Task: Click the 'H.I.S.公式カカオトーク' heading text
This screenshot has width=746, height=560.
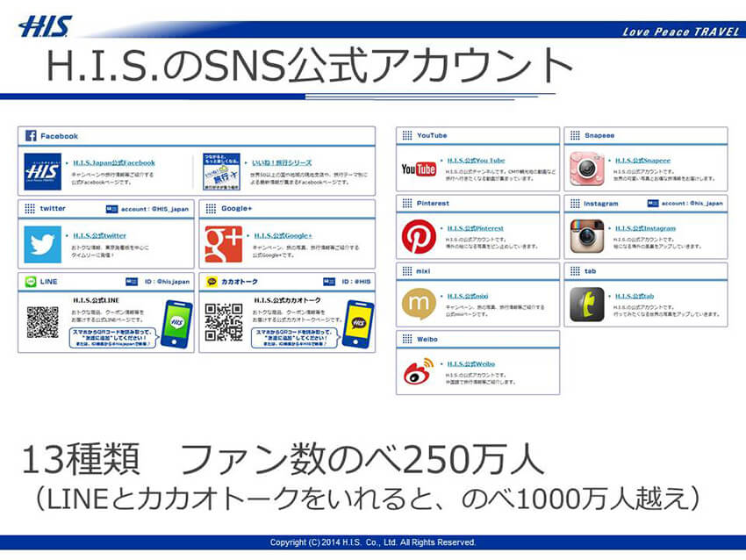Action: click(x=287, y=300)
